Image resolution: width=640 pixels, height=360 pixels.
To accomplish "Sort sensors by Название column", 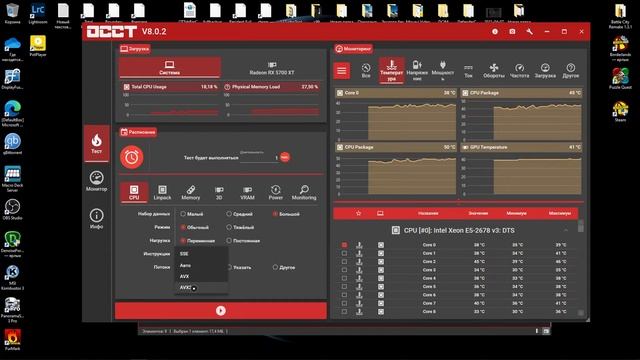I will click(428, 213).
